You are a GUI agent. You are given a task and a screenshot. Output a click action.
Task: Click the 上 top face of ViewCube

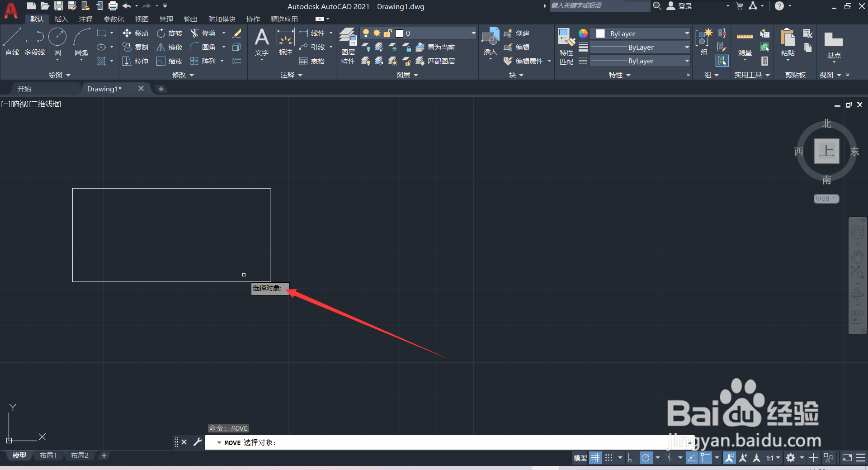827,151
